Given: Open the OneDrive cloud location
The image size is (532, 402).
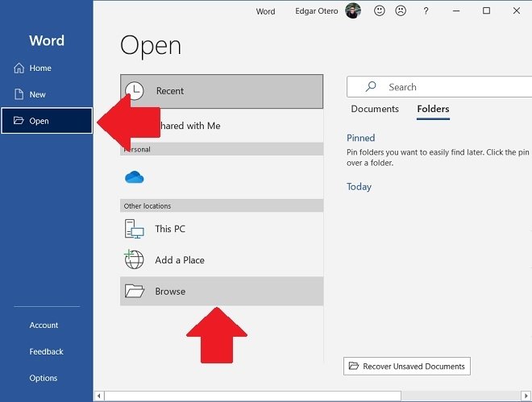Looking at the screenshot, I should pyautogui.click(x=135, y=177).
